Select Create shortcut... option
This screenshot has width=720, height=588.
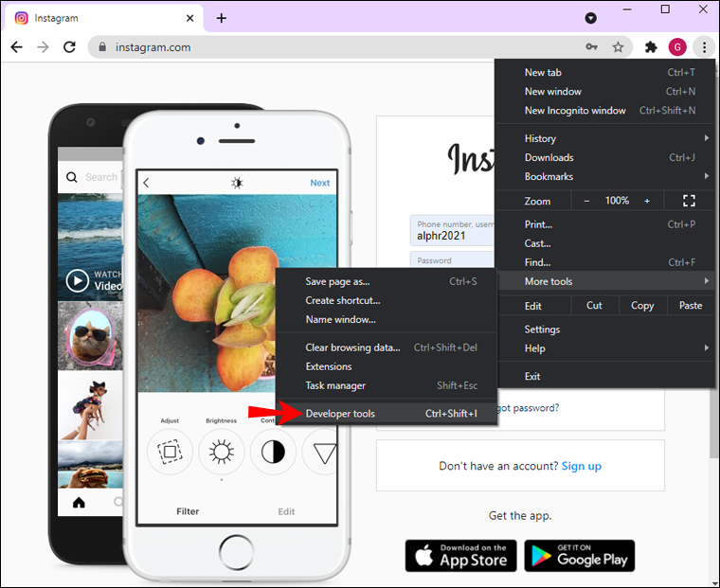tap(387, 300)
